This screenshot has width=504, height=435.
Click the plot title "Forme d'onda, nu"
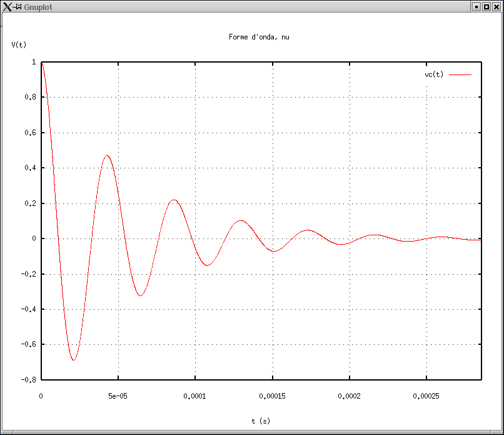[x=259, y=37]
